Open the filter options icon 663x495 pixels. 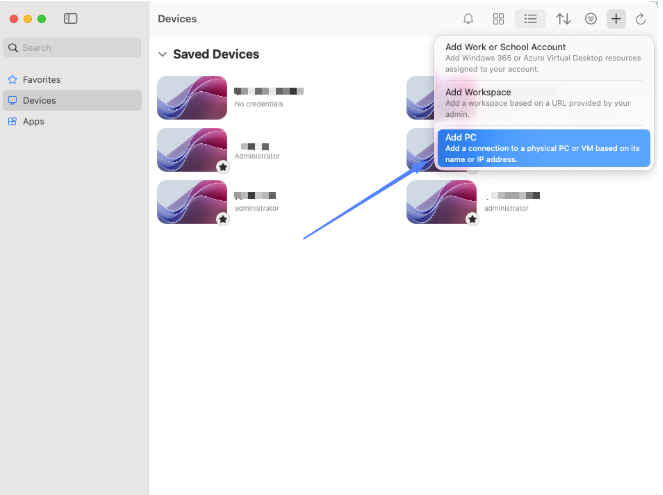tap(591, 19)
